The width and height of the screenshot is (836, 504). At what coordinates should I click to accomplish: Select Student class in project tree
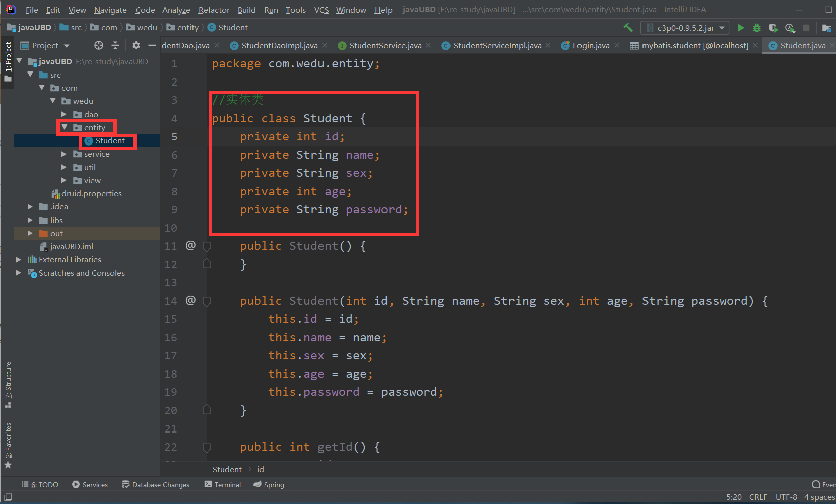tap(110, 140)
